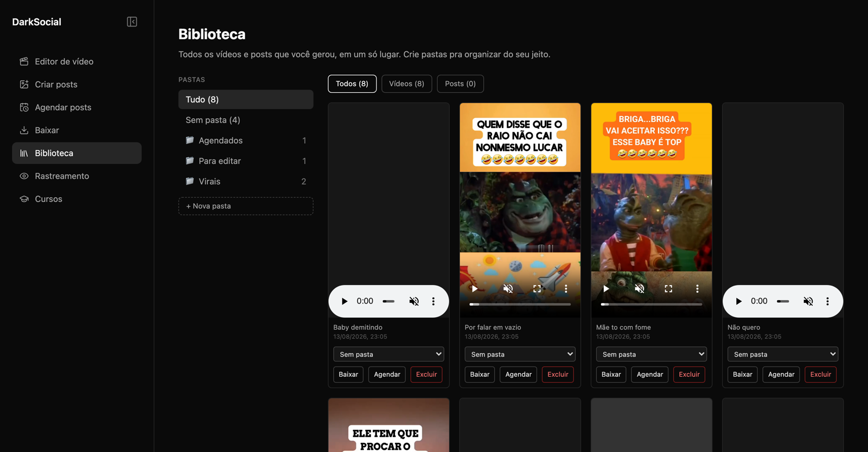
Task: Collapse the DarkSocial sidebar panel
Action: tap(132, 22)
